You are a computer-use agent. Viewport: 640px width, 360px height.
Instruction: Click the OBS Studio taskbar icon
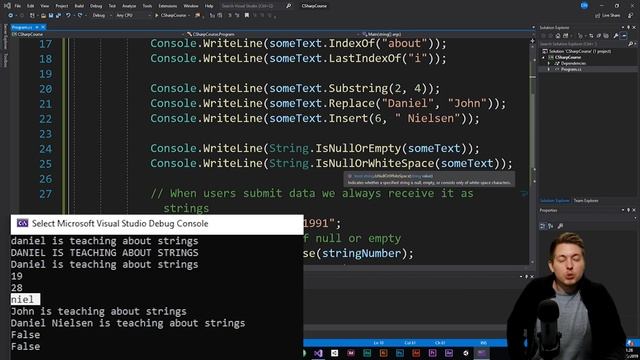[466, 353]
